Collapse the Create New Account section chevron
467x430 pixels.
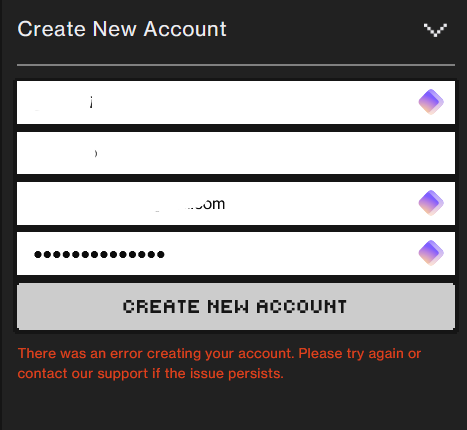[435, 30]
